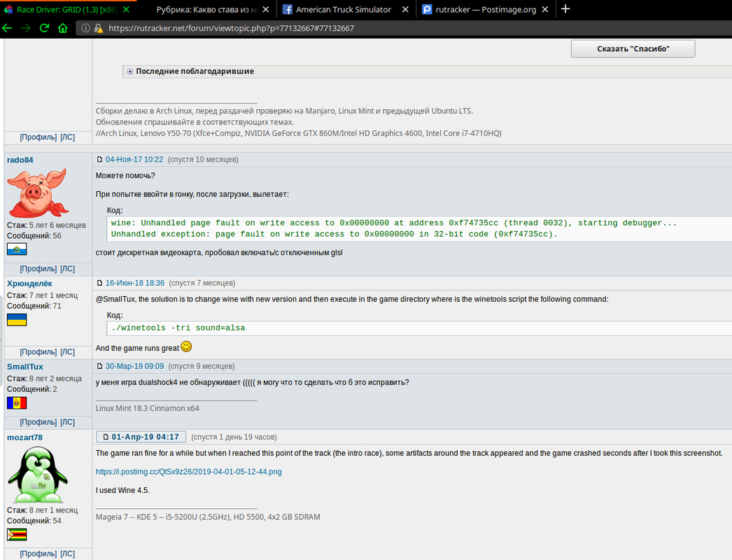This screenshot has height=560, width=732.
Task: Open the browser home page icon
Action: [x=63, y=28]
